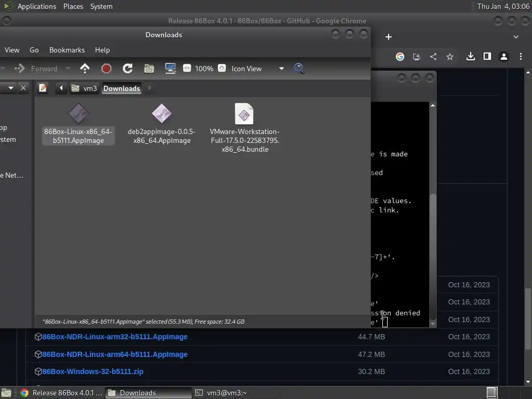
Task: Open the Home folder toolbar icon
Action: tap(149, 69)
